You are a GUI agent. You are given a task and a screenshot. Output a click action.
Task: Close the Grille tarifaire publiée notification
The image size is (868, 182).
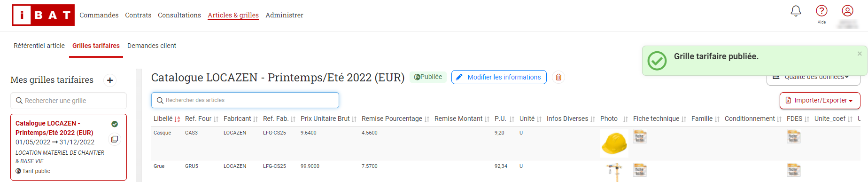[x=860, y=54]
